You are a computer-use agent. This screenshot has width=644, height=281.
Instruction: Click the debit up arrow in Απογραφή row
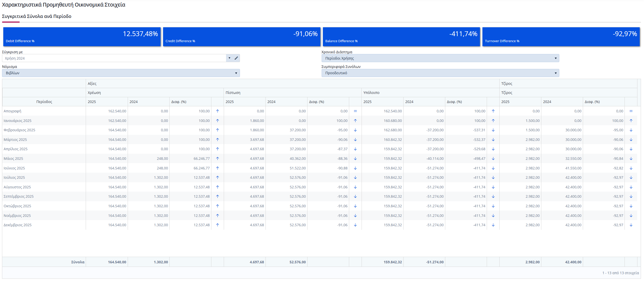217,111
